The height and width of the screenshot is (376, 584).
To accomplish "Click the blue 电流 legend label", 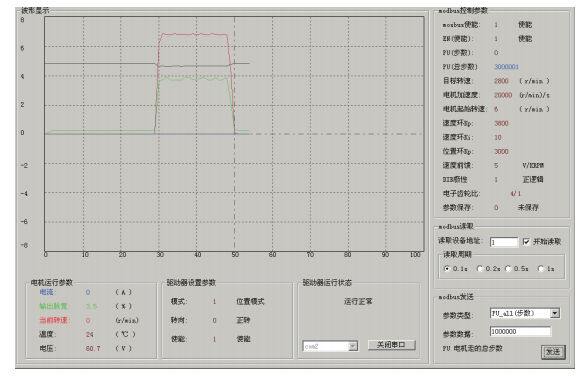I will point(48,292).
